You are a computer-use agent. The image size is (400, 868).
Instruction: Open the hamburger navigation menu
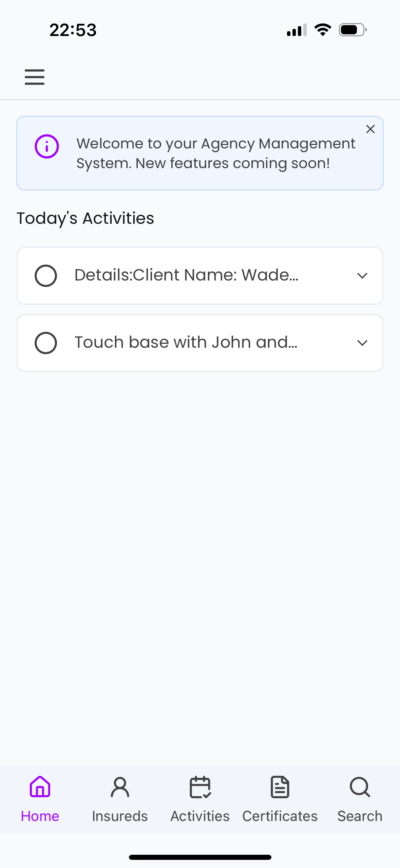tap(35, 77)
